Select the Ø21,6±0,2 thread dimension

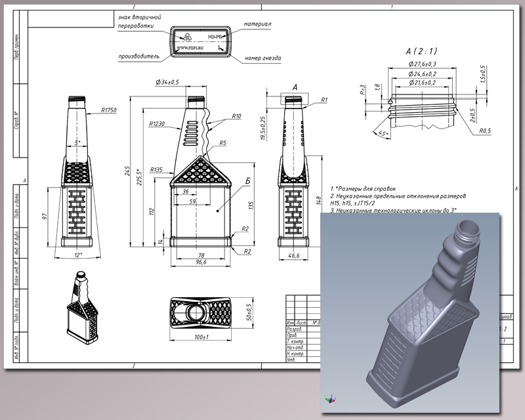pos(422,83)
